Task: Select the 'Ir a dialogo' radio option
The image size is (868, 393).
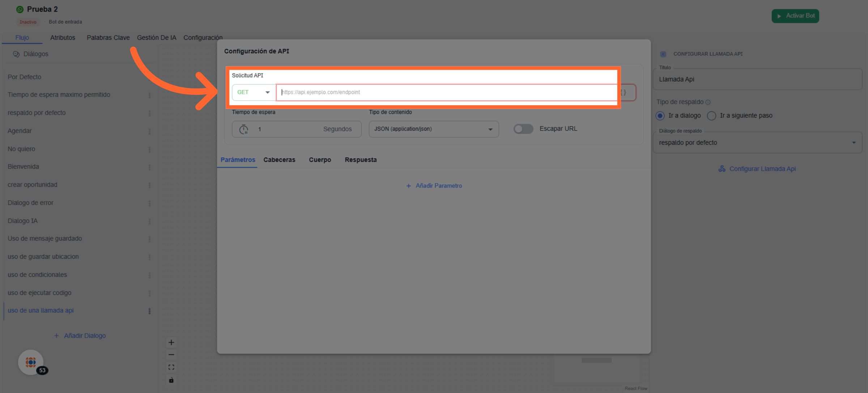Action: point(660,116)
